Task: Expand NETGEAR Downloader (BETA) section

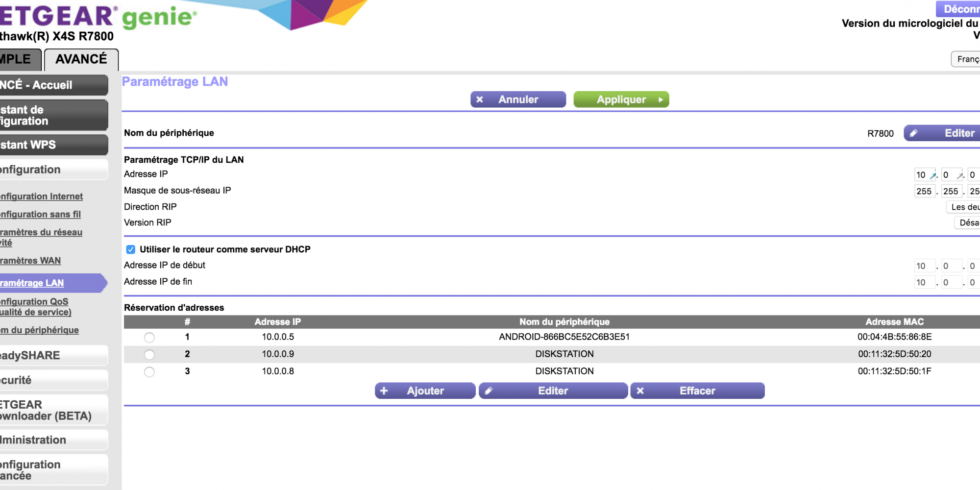Action: (53, 410)
